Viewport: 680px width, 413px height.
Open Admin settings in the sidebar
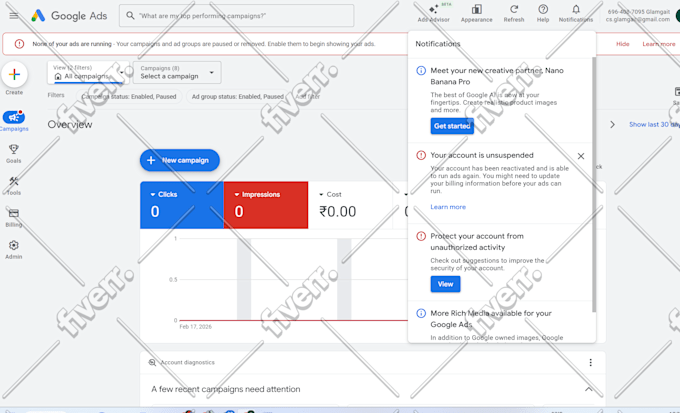[13, 250]
